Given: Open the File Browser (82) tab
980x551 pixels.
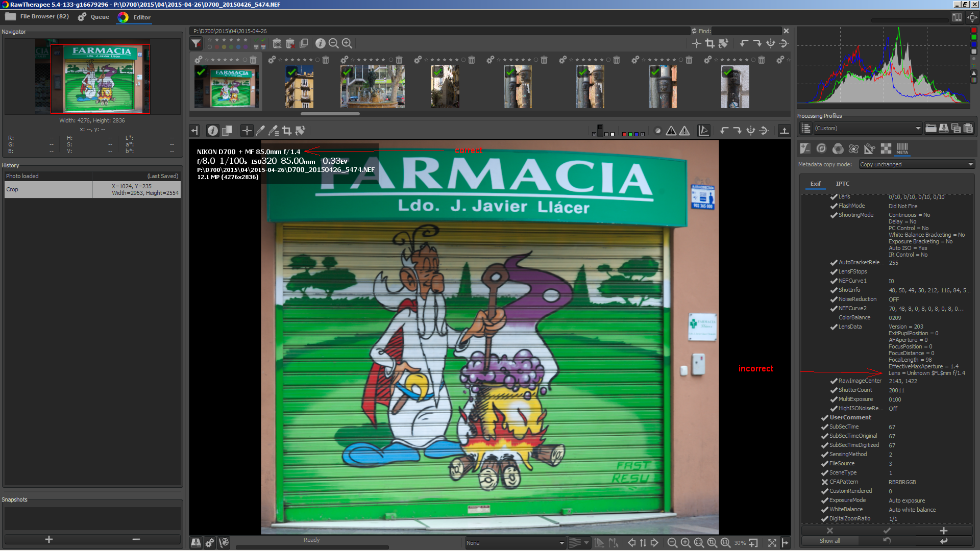Looking at the screenshot, I should point(37,17).
